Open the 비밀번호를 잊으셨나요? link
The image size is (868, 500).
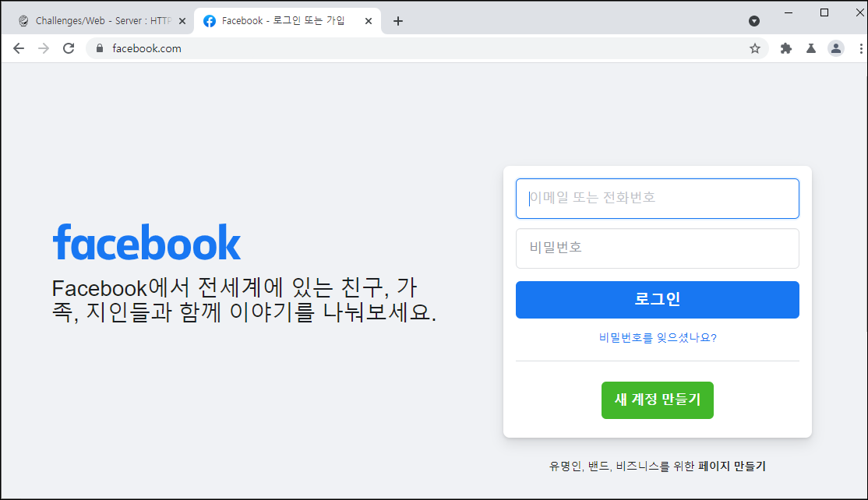point(658,337)
